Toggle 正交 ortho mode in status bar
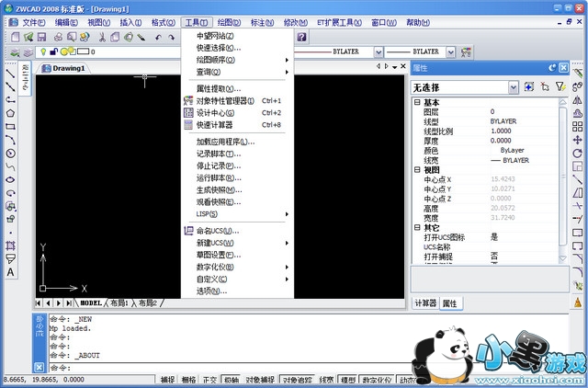Screen dimensions: 588x388 [x=209, y=380]
